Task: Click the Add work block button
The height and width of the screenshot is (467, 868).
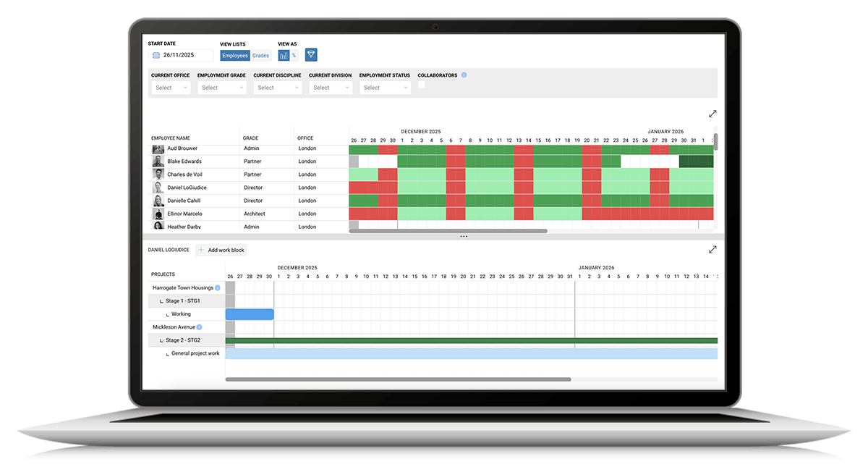Action: (221, 249)
